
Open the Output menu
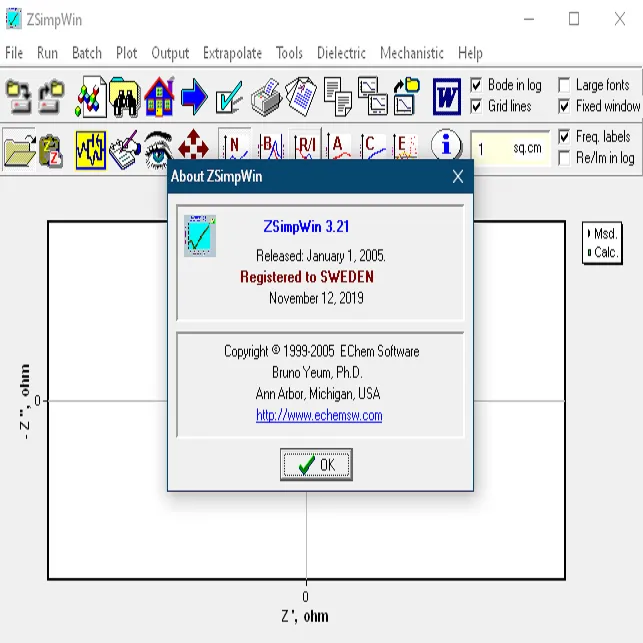170,53
